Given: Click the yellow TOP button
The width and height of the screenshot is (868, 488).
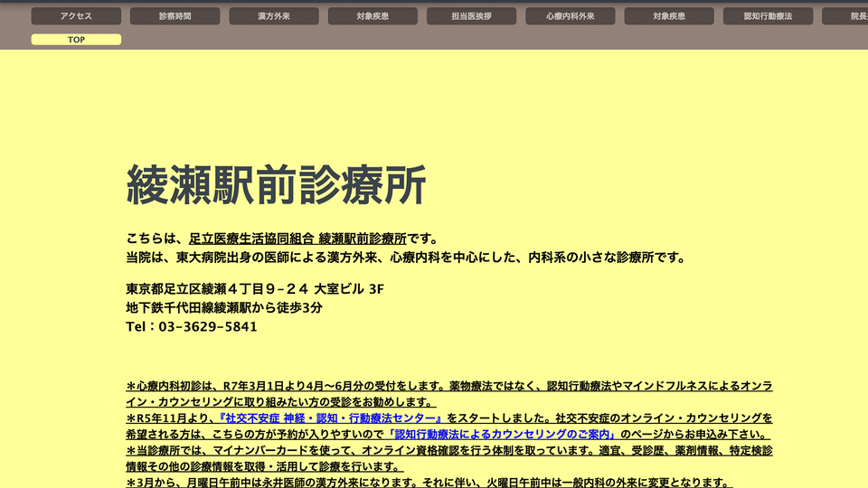Looking at the screenshot, I should [76, 39].
